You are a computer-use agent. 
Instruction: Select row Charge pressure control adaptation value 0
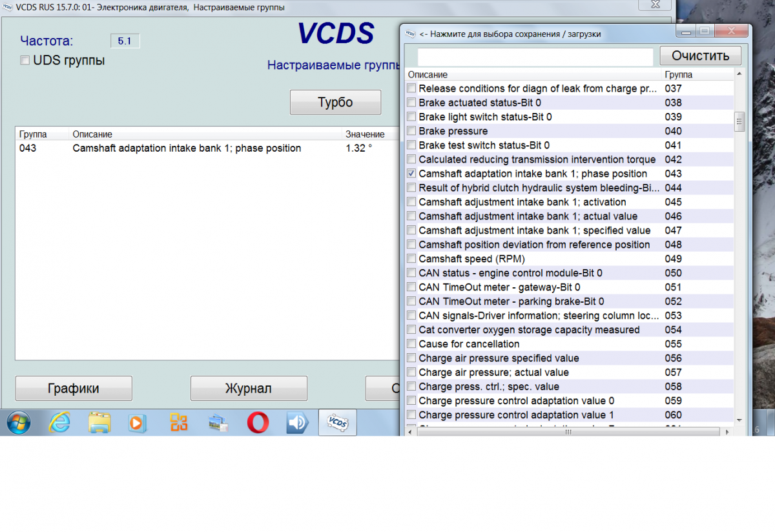tap(570, 401)
